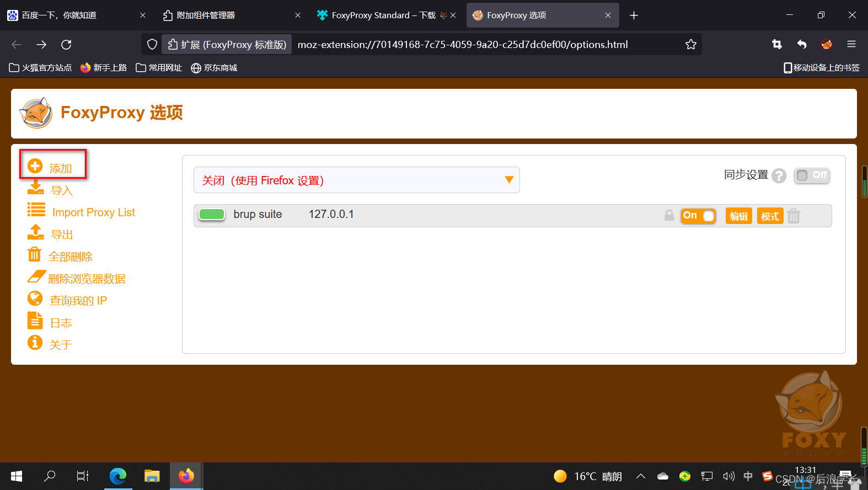Click the 127.0.0.1 address text
Image resolution: width=868 pixels, height=490 pixels.
(x=331, y=214)
